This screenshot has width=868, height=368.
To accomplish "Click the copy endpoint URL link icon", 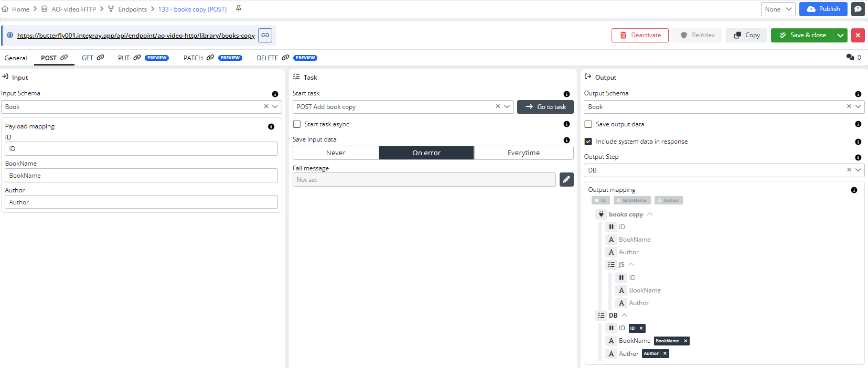I will (265, 35).
